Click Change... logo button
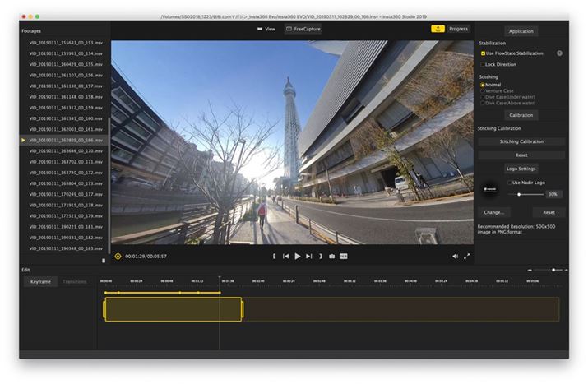The height and width of the screenshot is (384, 588). click(x=493, y=211)
